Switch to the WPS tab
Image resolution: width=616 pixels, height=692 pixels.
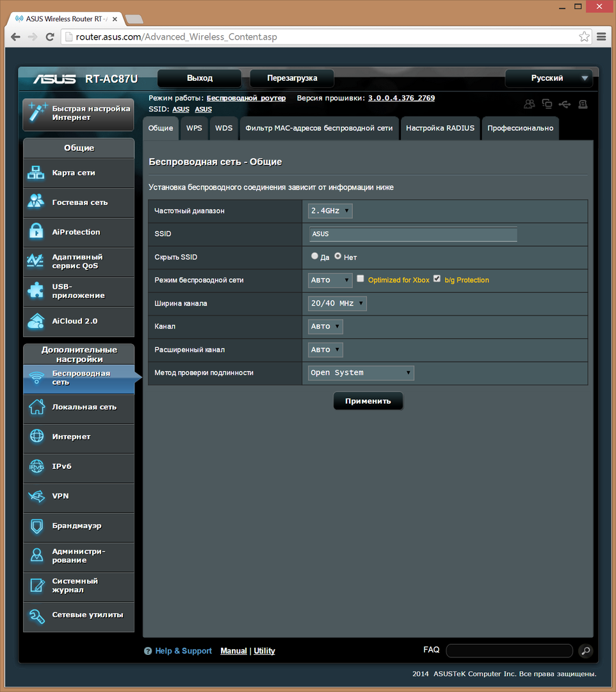pos(194,128)
